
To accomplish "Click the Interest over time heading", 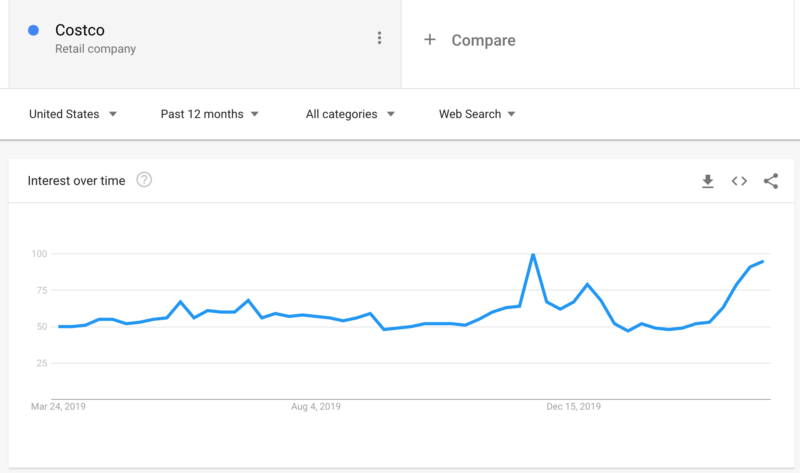I will pyautogui.click(x=77, y=181).
